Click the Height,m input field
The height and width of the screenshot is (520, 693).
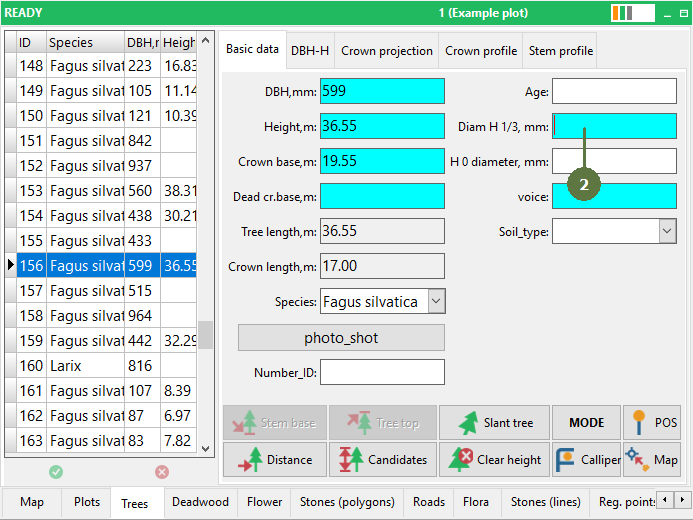pyautogui.click(x=382, y=126)
